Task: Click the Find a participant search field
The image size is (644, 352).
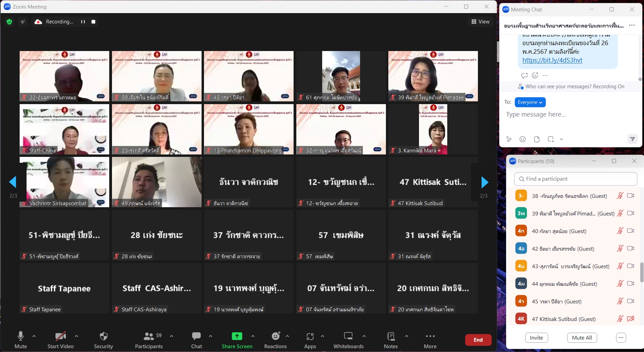Action: (x=575, y=179)
